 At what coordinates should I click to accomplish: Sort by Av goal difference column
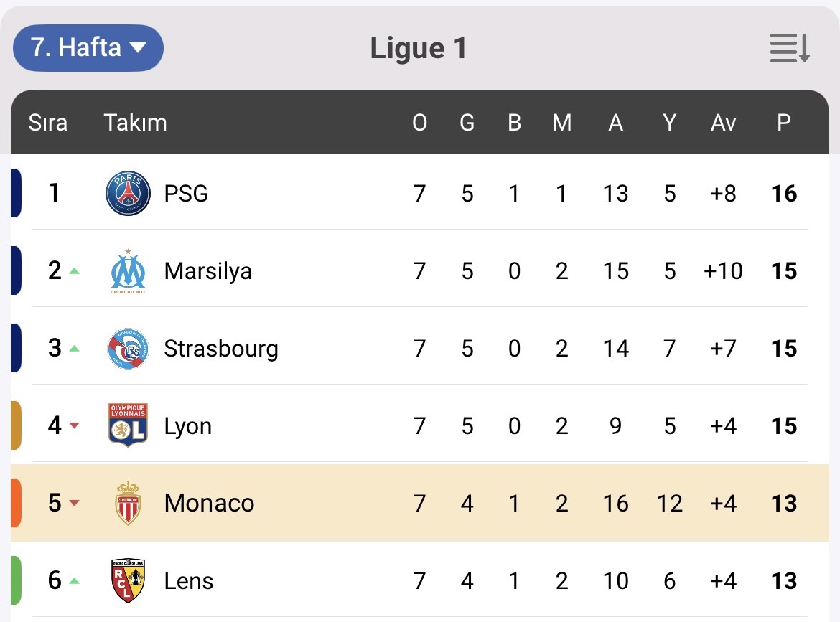[723, 123]
